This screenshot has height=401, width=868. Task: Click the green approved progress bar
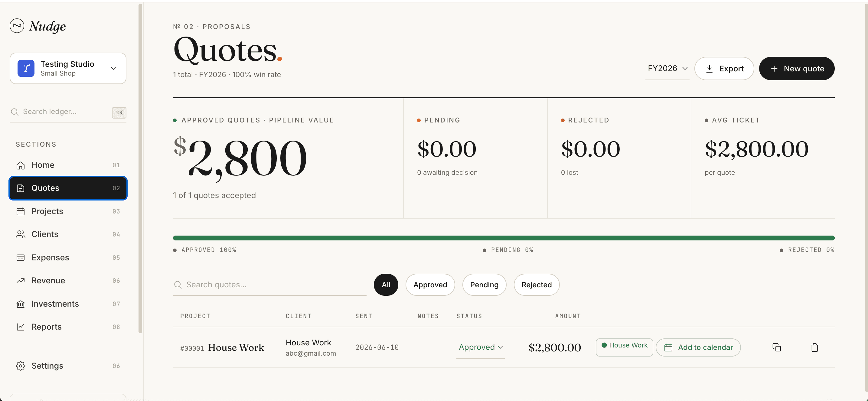(504, 238)
